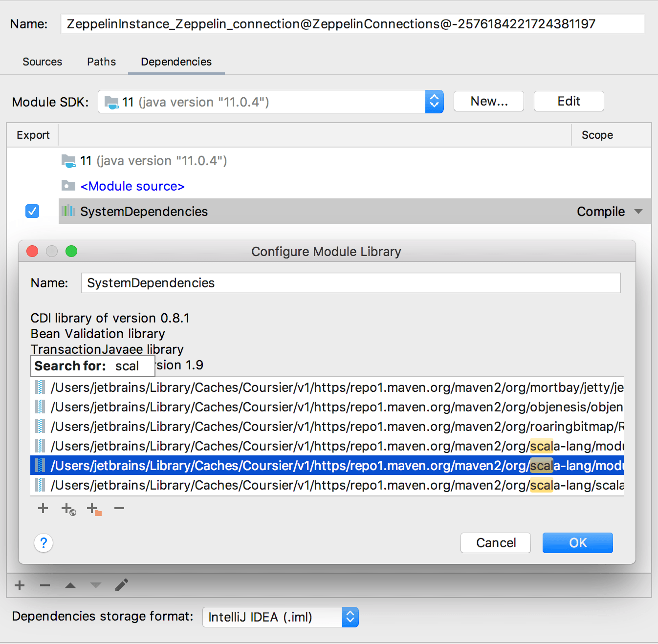Screen dimensions: 658x644
Task: Switch to the Sources tab
Action: 42,62
